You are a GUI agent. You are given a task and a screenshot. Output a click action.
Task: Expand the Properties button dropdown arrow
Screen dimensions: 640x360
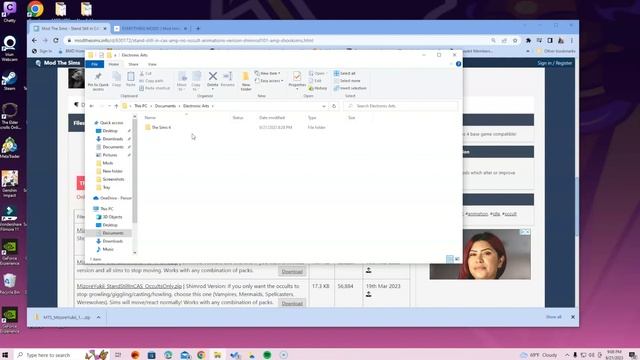[x=297, y=89]
